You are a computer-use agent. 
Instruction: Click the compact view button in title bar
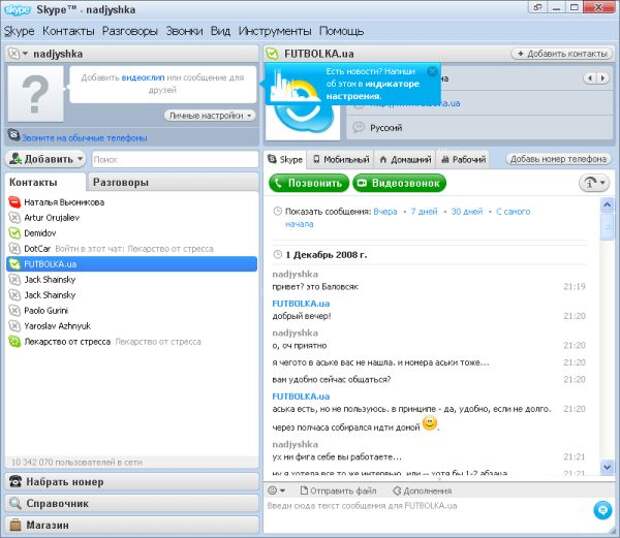538,7
